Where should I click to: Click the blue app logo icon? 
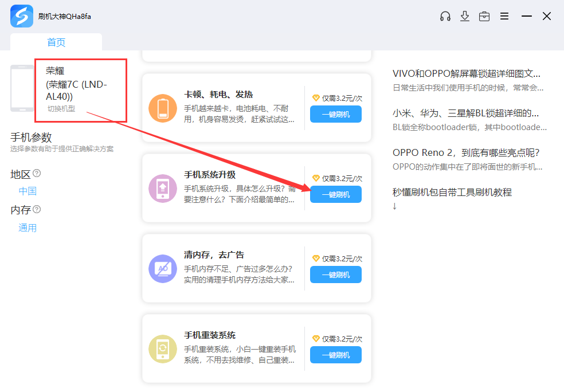click(22, 16)
